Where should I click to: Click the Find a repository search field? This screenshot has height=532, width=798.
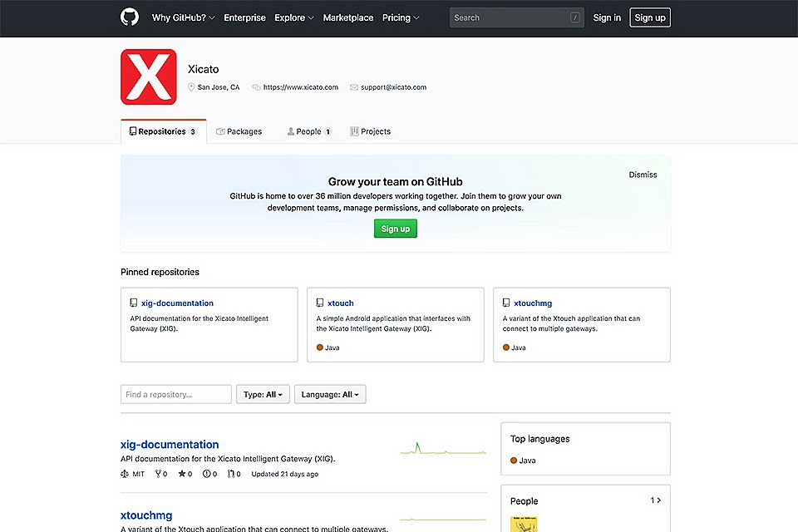(x=175, y=394)
